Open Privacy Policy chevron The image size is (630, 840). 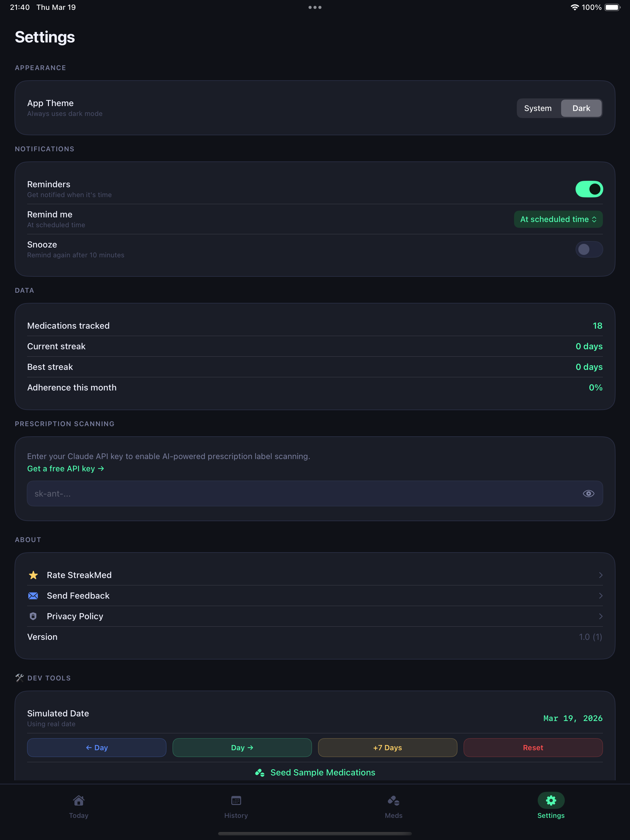coord(600,616)
